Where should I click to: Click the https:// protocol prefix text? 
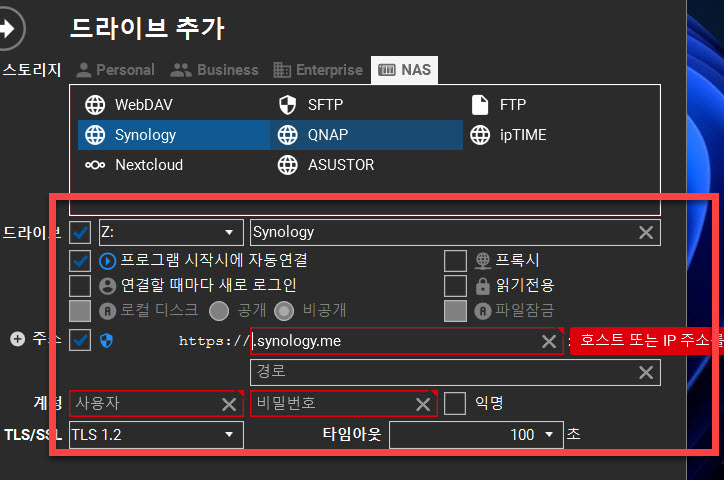pyautogui.click(x=214, y=342)
